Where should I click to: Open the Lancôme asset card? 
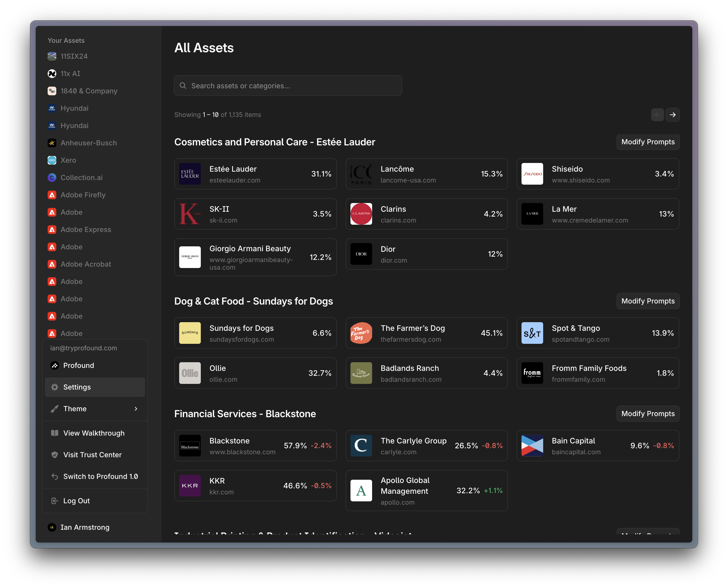point(426,174)
